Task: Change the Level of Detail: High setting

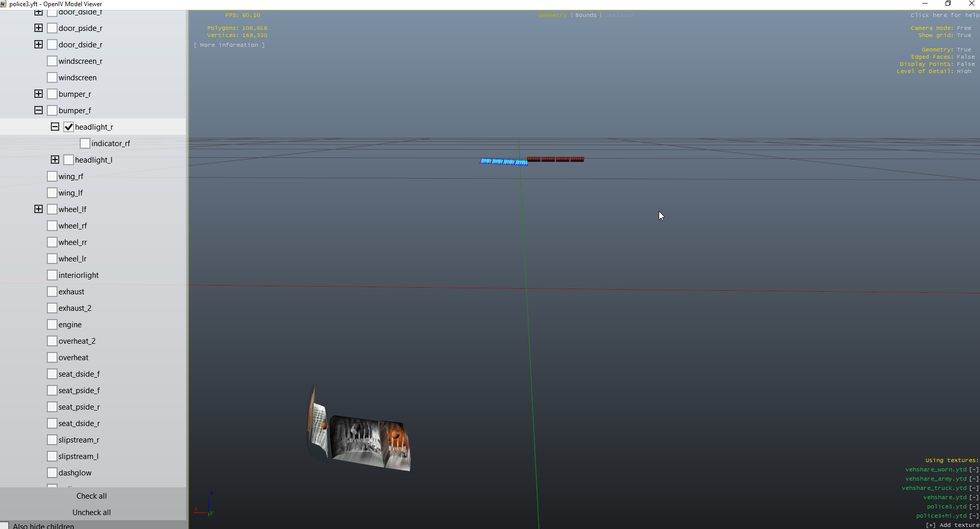Action: click(x=934, y=72)
